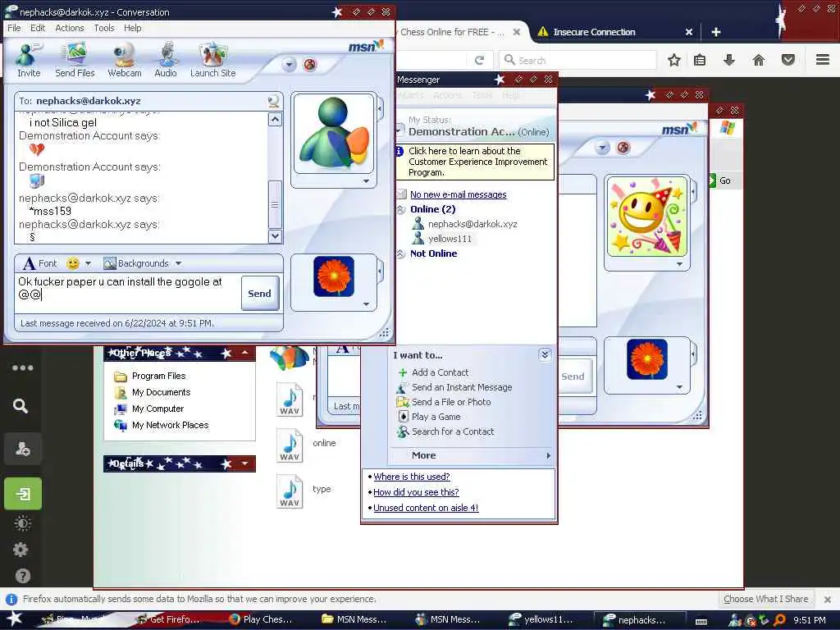Open the gear settings icon in left sidebar

pyautogui.click(x=21, y=549)
